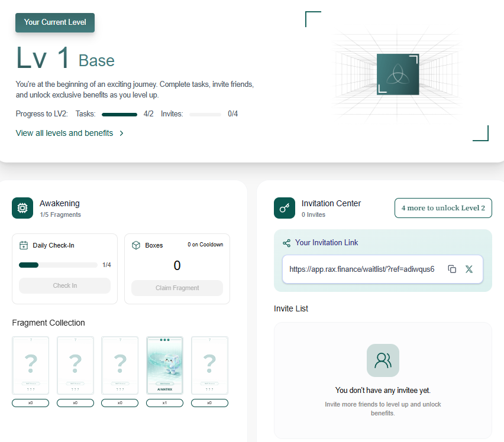Open the AI MATRIX fragment card
This screenshot has height=442, width=504.
click(164, 365)
